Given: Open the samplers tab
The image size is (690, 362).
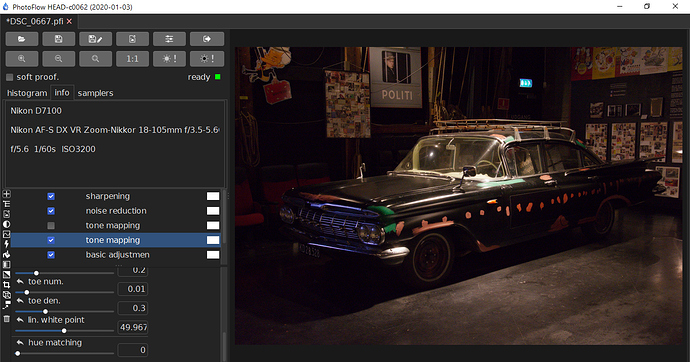Looking at the screenshot, I should click(95, 93).
